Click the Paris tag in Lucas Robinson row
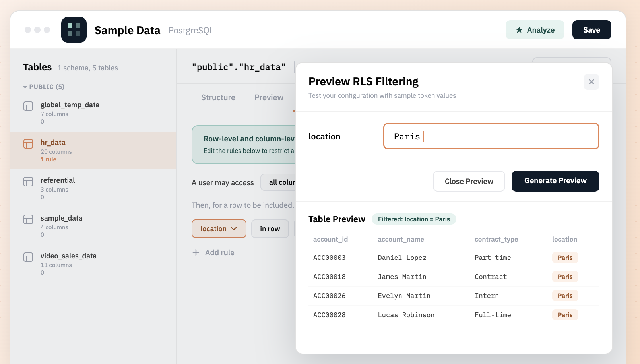640x364 pixels. point(565,315)
